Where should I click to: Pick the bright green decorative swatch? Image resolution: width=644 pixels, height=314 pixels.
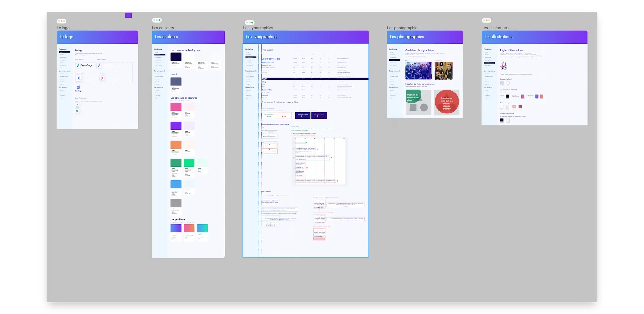coord(189,163)
